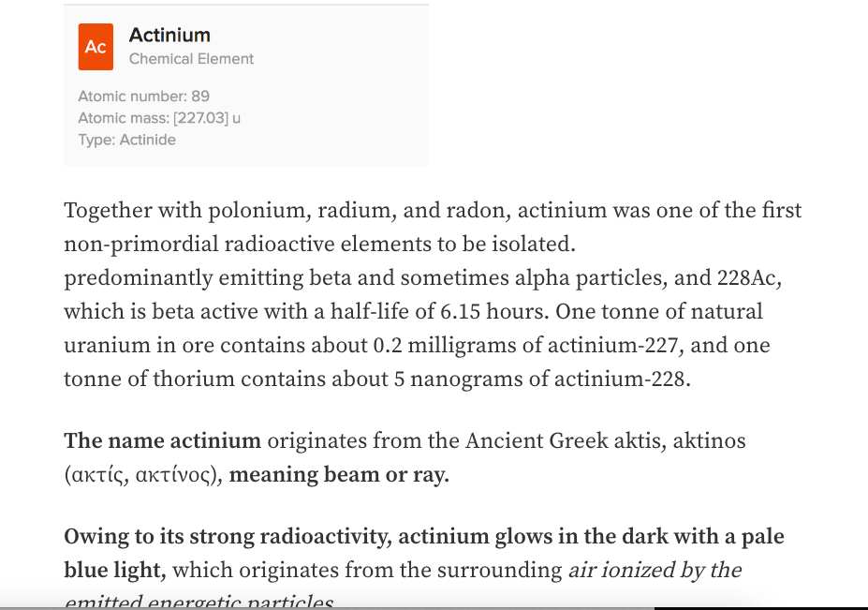Click the Type: Actinide line
The height and width of the screenshot is (610, 868).
(126, 140)
